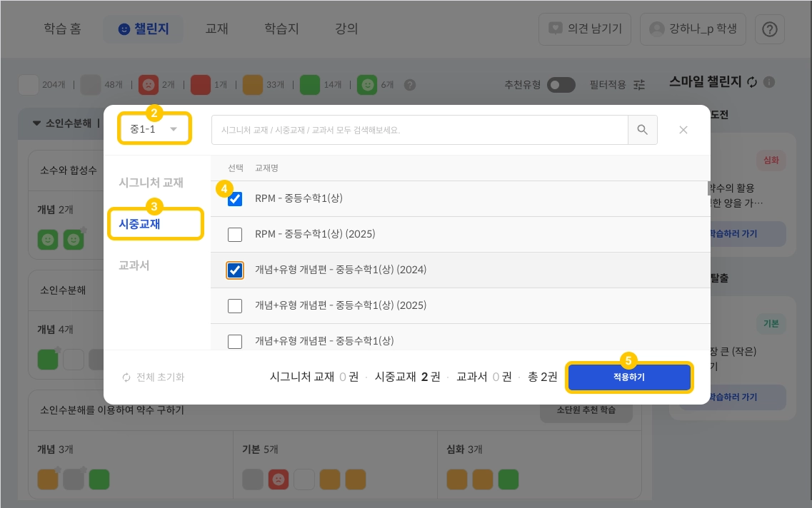Click the red sad face icon
Viewport: 812px width, 508px height.
pyautogui.click(x=148, y=84)
